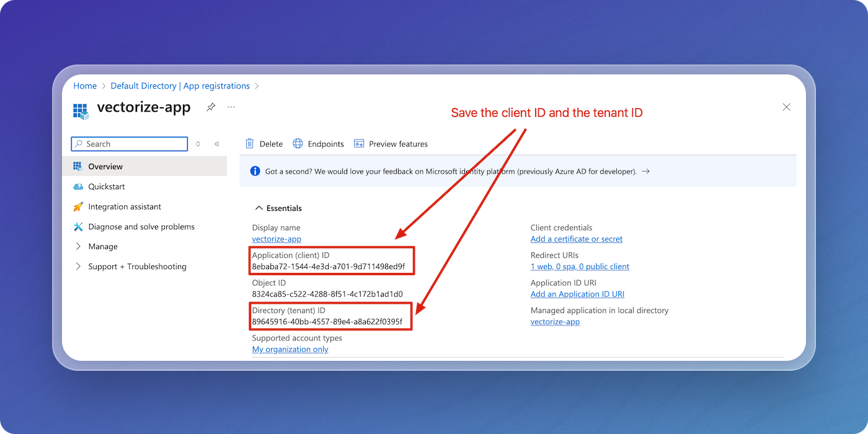
Task: Click the Managed application in local directory label
Action: (600, 311)
